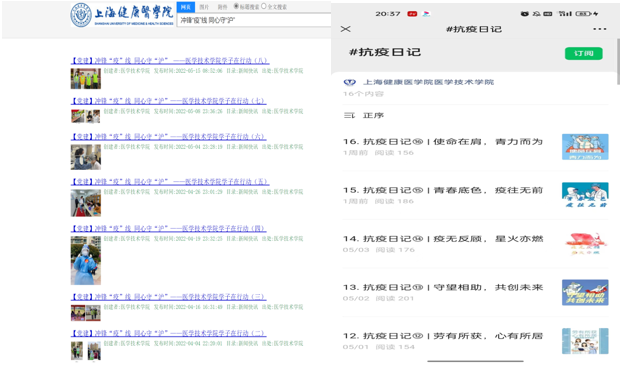Click the phone page vertical scrollbar
Screen dimensions: 629x376
[618, 61]
